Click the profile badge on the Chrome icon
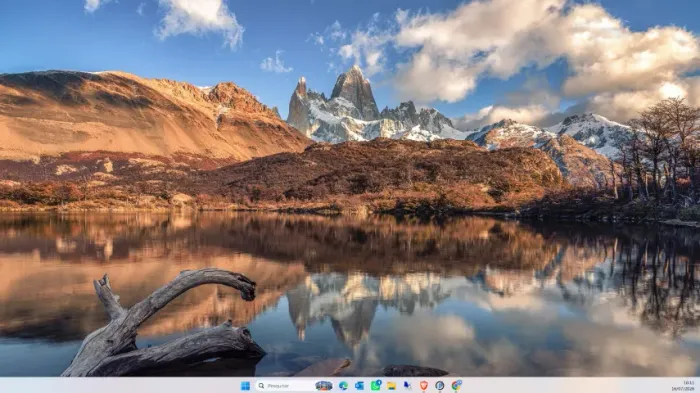Viewport: 700px width, 393px height. coord(459,383)
